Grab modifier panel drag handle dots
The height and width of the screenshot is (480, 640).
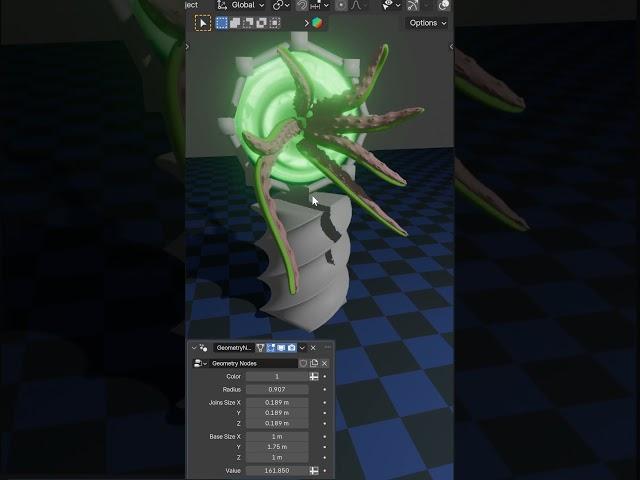click(x=328, y=347)
